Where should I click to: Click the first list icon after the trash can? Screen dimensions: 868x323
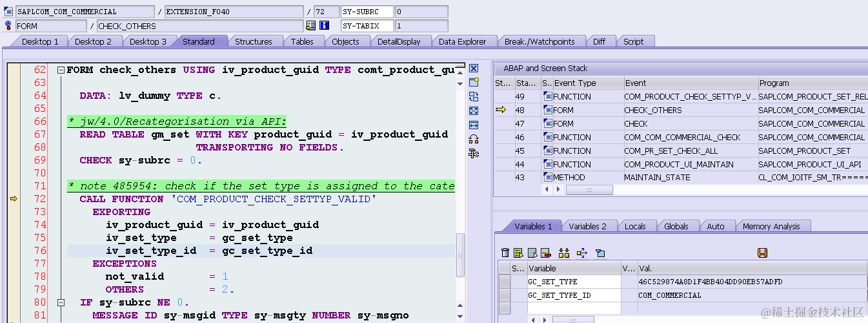coord(518,253)
